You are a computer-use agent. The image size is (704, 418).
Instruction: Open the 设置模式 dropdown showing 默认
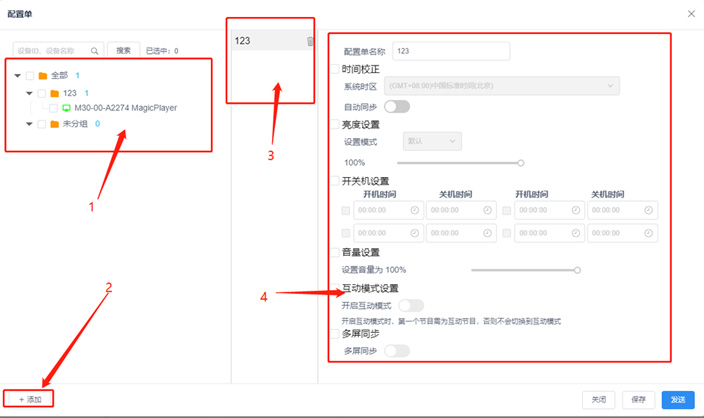(431, 142)
